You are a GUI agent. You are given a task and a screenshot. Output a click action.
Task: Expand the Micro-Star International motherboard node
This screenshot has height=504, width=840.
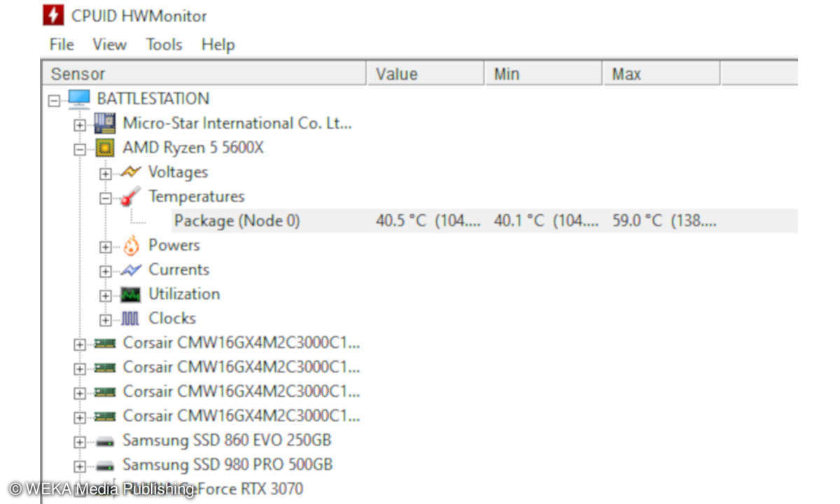80,125
